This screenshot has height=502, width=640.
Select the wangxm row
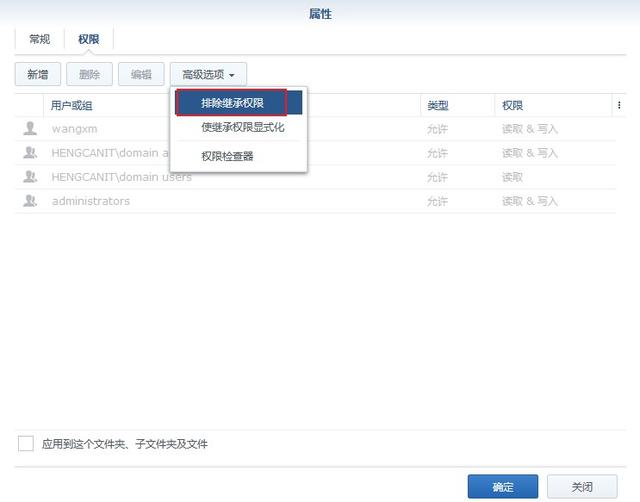pyautogui.click(x=315, y=129)
